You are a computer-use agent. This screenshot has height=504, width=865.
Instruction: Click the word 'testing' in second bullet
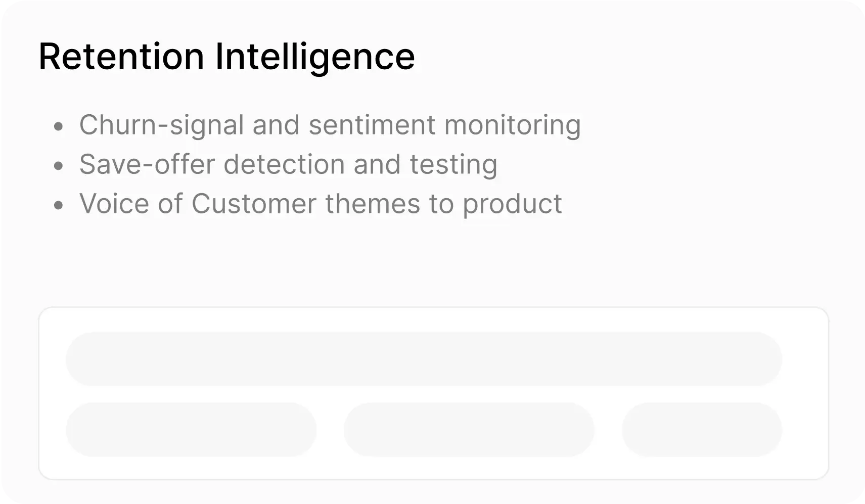pos(453,164)
